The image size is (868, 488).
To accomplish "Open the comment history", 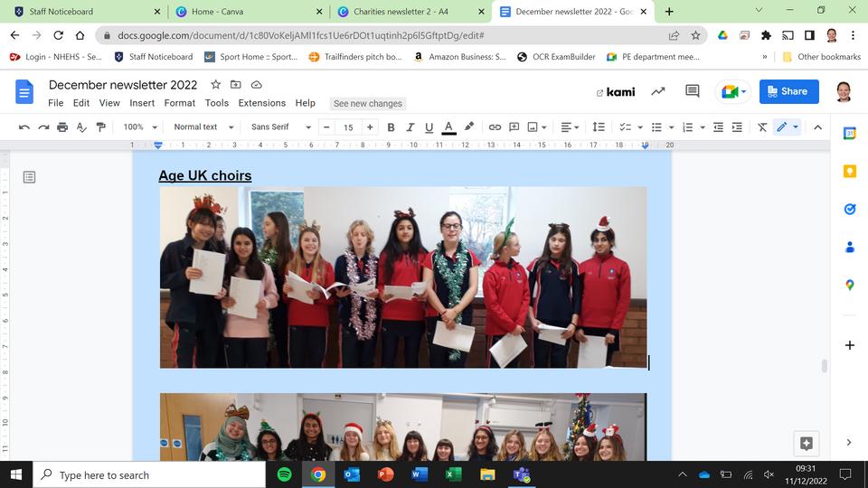I will 692,91.
